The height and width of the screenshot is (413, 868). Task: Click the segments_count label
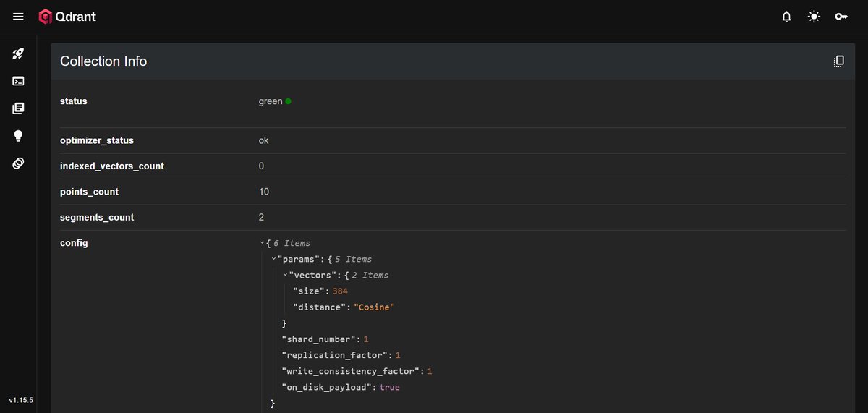tap(97, 217)
